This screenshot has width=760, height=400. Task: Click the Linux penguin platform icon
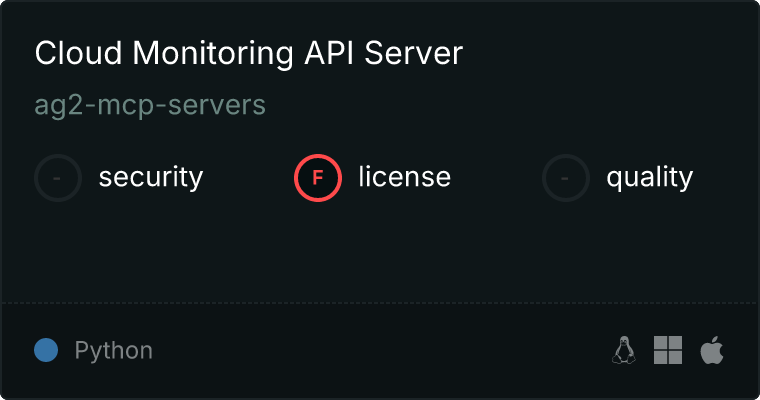(624, 350)
